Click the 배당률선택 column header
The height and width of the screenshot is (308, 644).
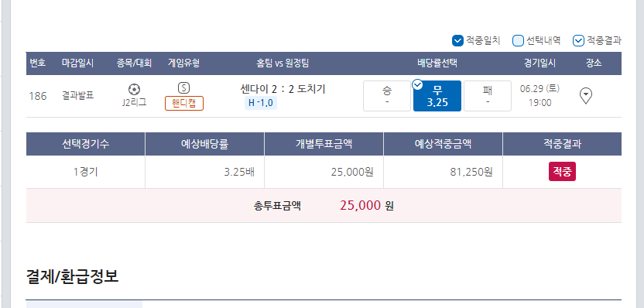(x=437, y=63)
